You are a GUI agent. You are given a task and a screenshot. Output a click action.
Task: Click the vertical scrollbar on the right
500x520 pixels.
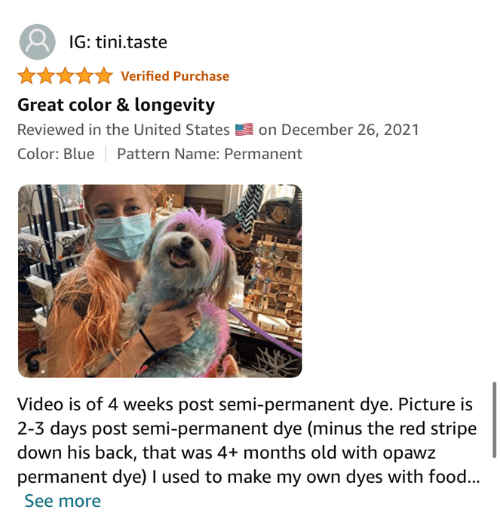tap(494, 420)
